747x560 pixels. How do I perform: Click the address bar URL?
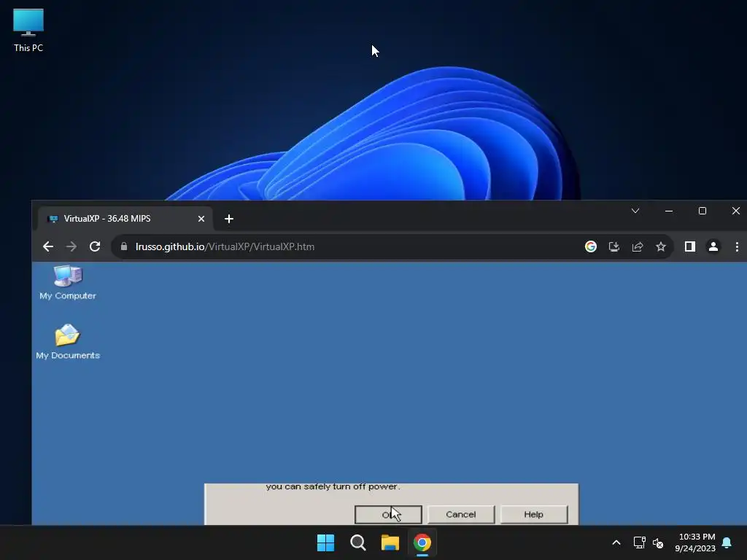(x=225, y=246)
